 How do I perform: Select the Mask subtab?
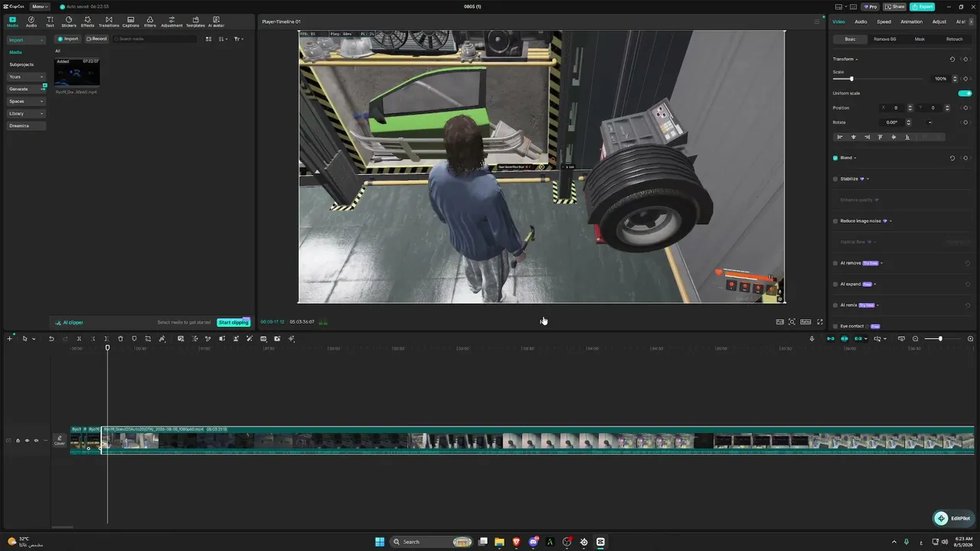(920, 39)
